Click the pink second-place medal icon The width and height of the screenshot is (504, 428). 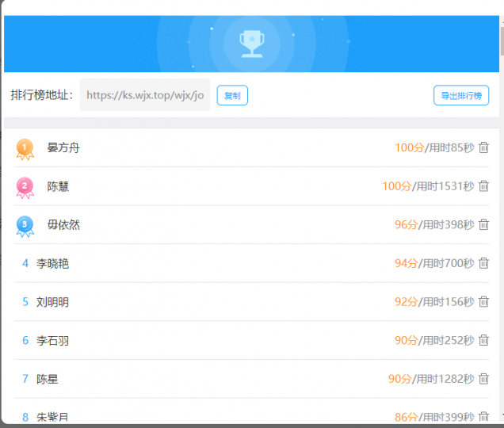[x=25, y=187]
